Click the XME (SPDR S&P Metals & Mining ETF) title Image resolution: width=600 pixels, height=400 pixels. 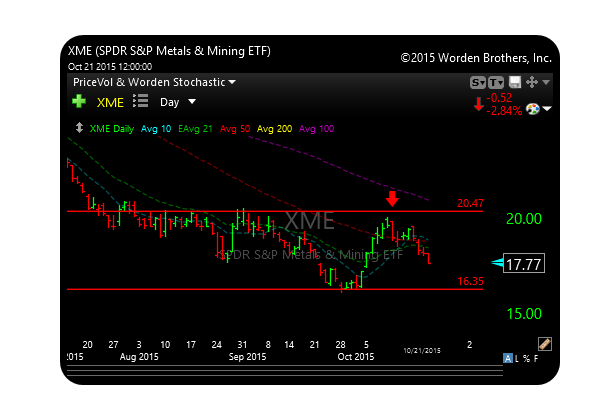[x=169, y=51]
